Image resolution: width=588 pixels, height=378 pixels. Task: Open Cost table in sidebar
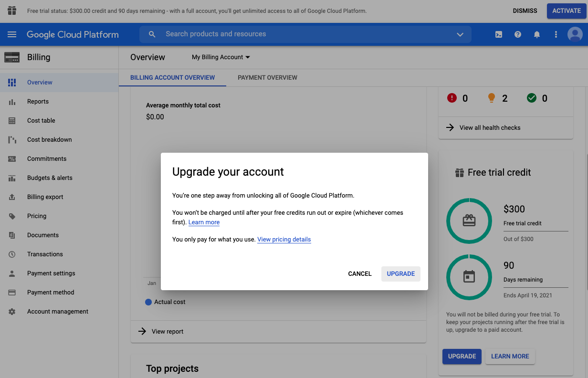59,121
